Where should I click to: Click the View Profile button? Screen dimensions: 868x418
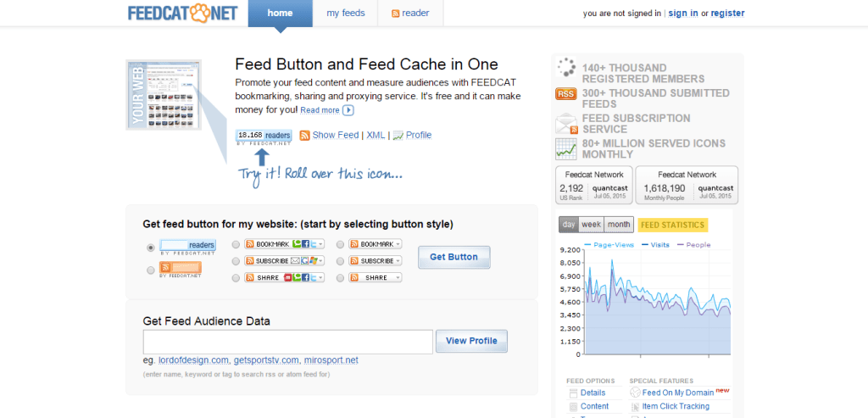471,341
